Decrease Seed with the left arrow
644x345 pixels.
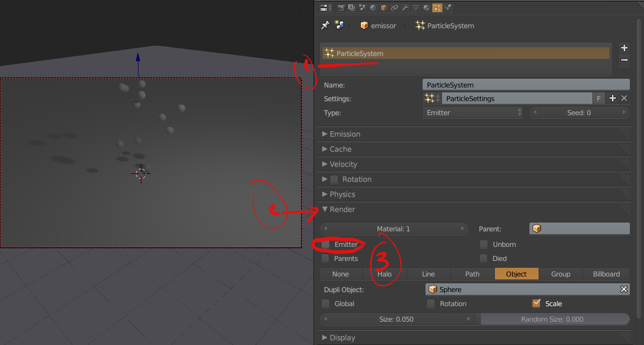point(535,113)
